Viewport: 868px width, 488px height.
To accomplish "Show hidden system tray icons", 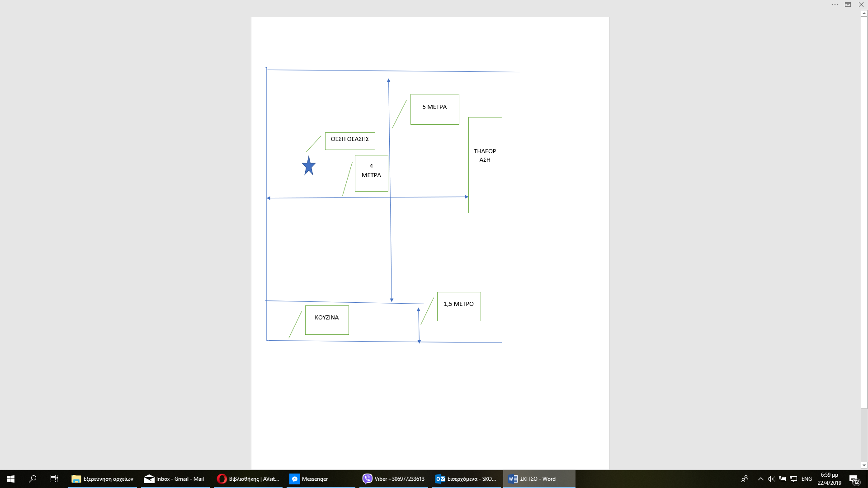I will point(760,479).
